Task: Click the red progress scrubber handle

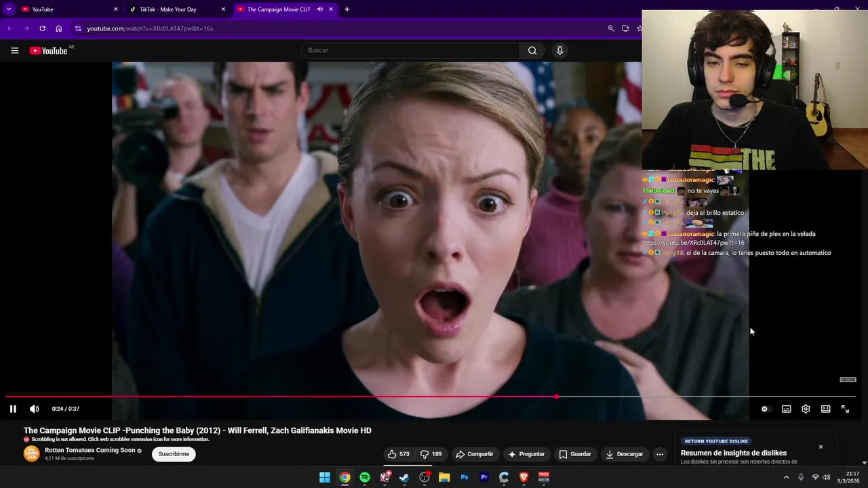Action: pos(557,396)
